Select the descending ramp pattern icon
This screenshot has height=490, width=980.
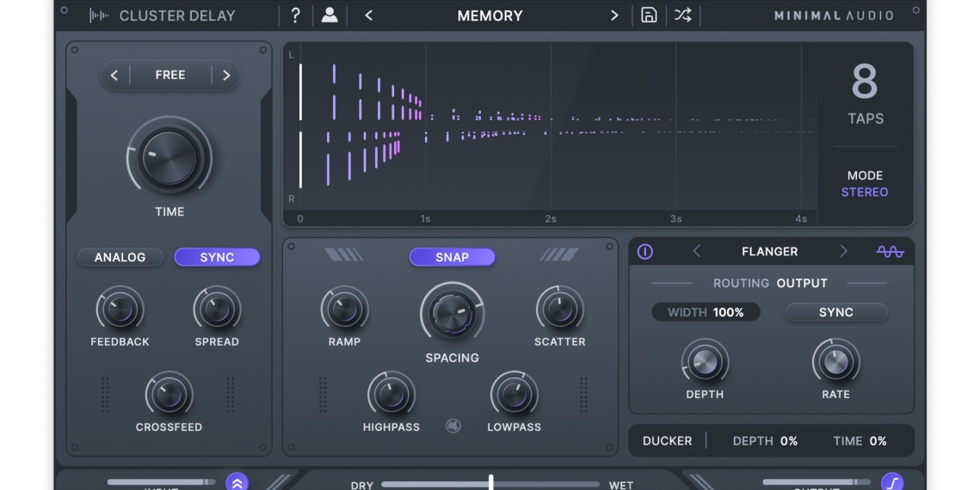(343, 255)
